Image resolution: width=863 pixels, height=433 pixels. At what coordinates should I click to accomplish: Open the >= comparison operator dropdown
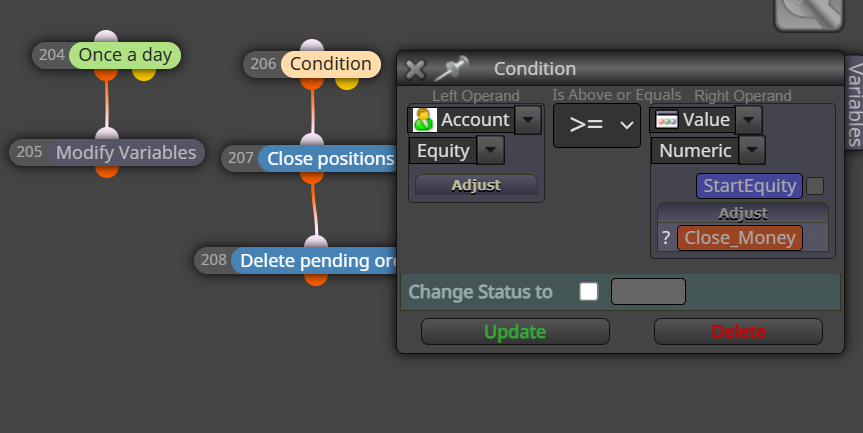[x=597, y=125]
